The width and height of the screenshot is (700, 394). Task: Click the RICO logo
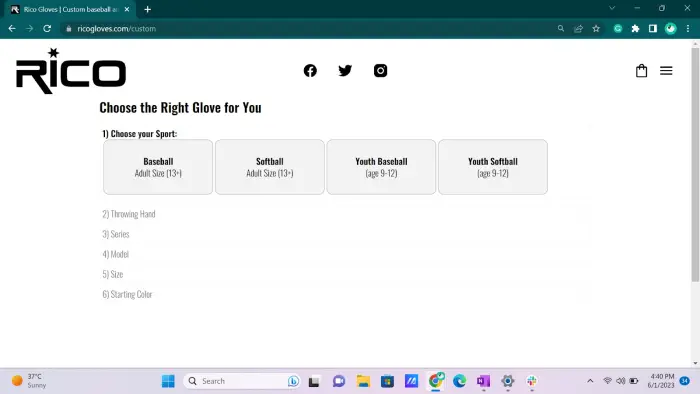coord(71,71)
